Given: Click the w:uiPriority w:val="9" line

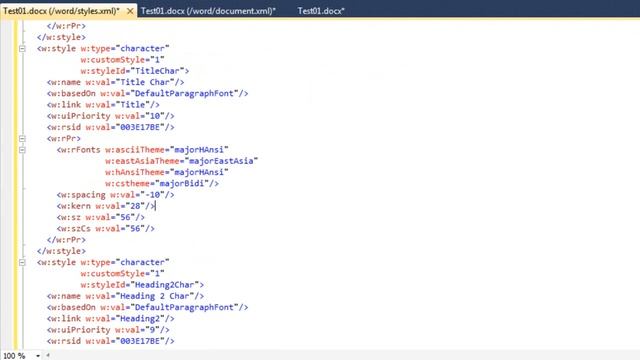Looking at the screenshot, I should click(x=108, y=330).
